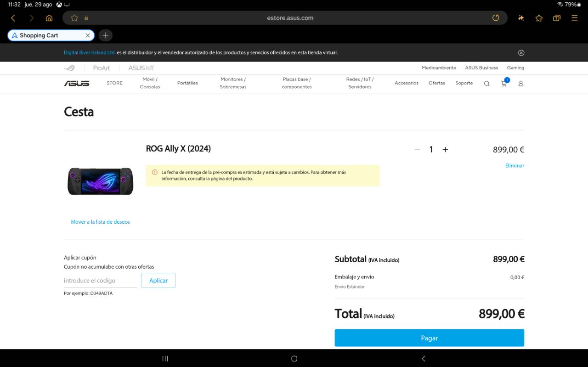
Task: Bookmark page with star in address bar
Action: coord(74,18)
